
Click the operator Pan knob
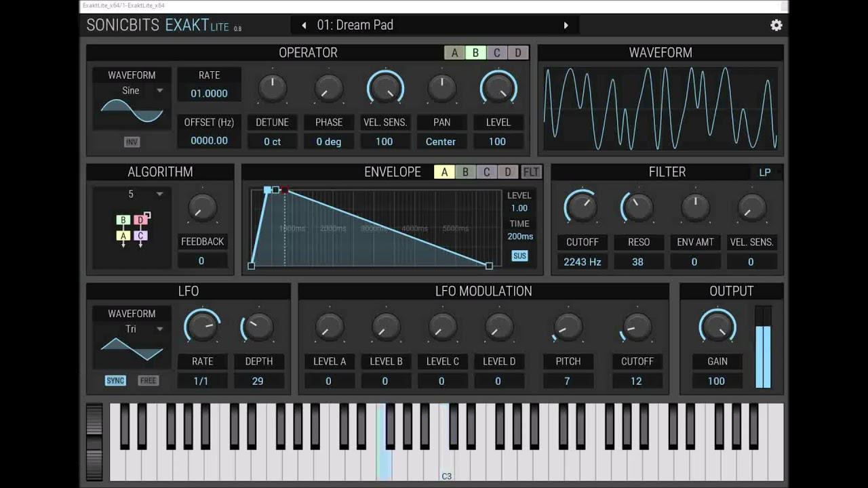point(441,88)
